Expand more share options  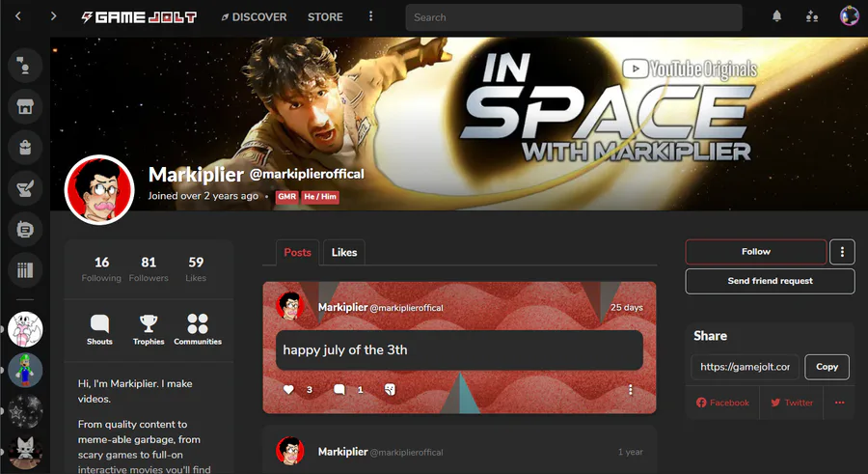[x=839, y=403]
